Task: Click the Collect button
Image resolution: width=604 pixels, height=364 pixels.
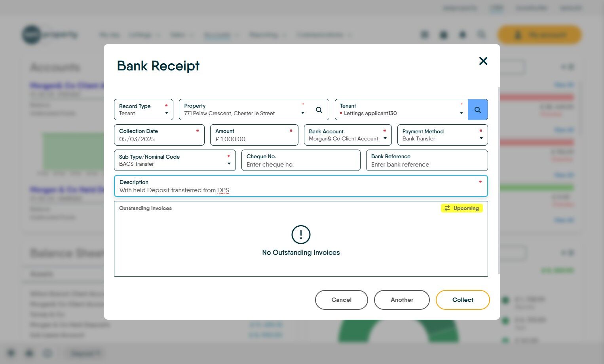Action: (x=463, y=300)
